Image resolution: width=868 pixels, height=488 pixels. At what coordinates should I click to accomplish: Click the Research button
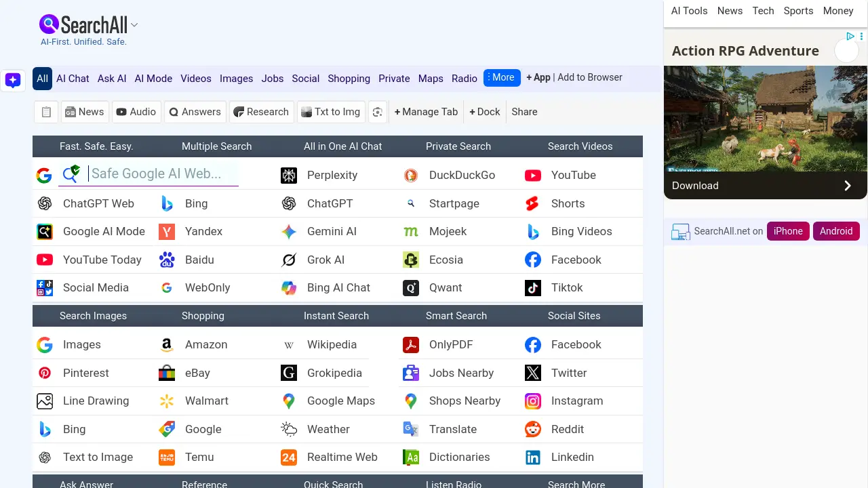[x=261, y=112]
